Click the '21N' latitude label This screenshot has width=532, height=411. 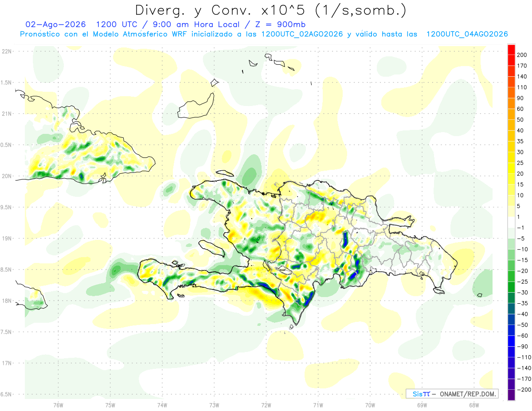7,114
